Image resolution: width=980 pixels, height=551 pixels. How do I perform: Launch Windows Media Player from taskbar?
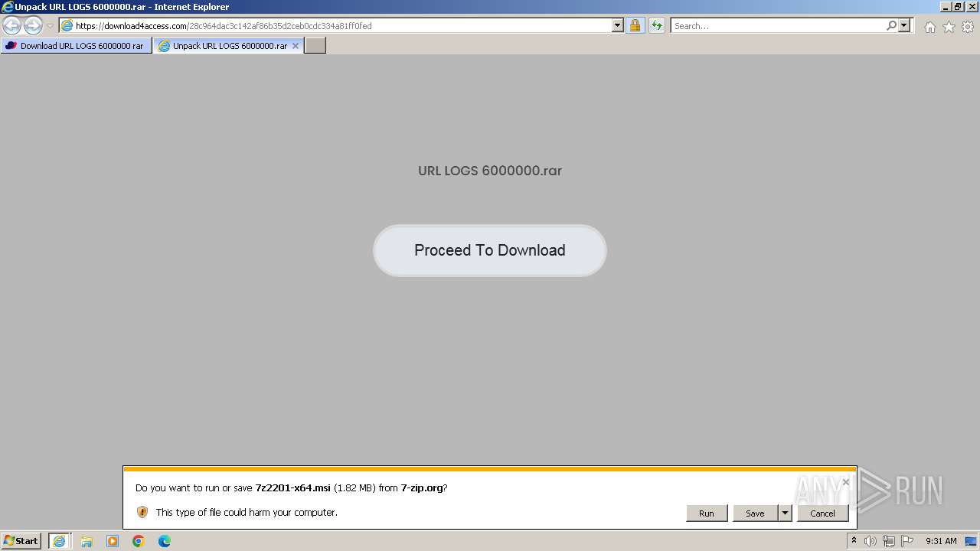113,541
